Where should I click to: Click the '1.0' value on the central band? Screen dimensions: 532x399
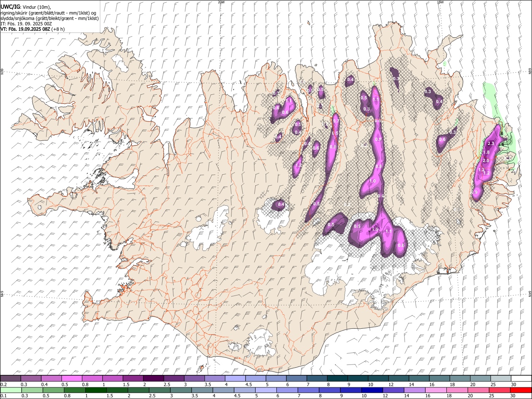tap(372, 181)
